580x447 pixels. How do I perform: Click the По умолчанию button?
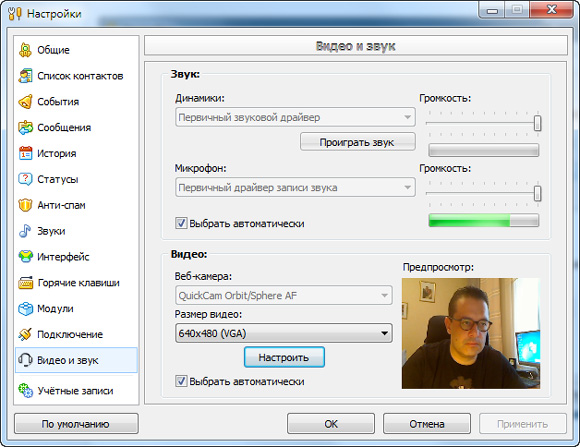click(76, 424)
